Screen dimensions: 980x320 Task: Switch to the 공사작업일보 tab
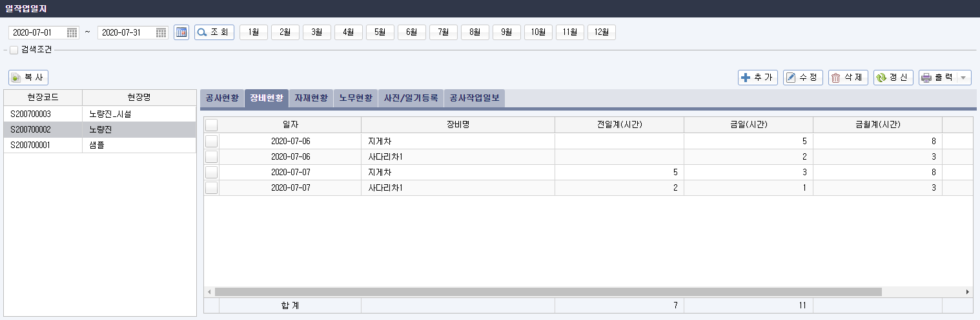click(475, 98)
